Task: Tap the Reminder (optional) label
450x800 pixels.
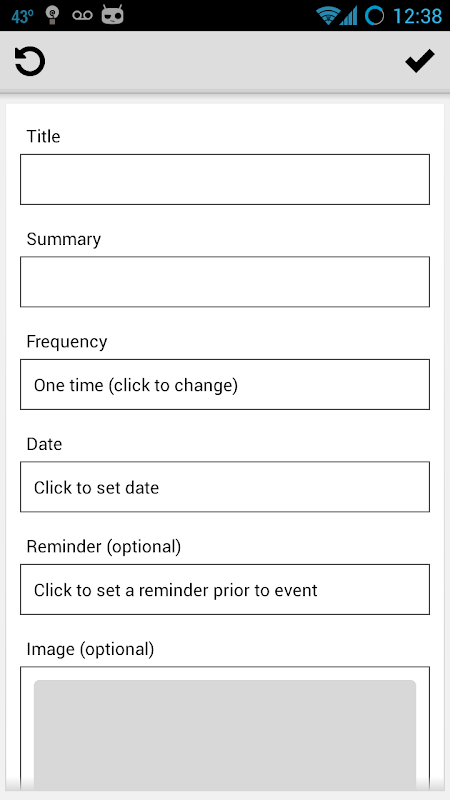Action: point(104,547)
